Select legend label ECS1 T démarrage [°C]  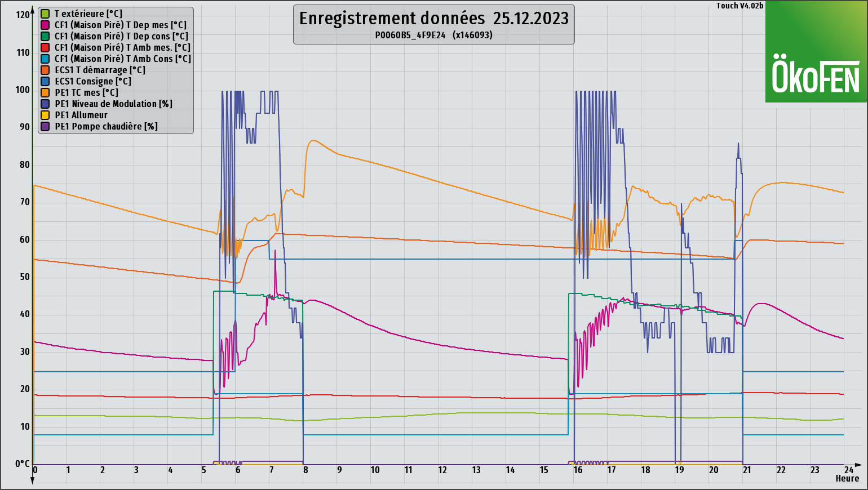coord(100,70)
